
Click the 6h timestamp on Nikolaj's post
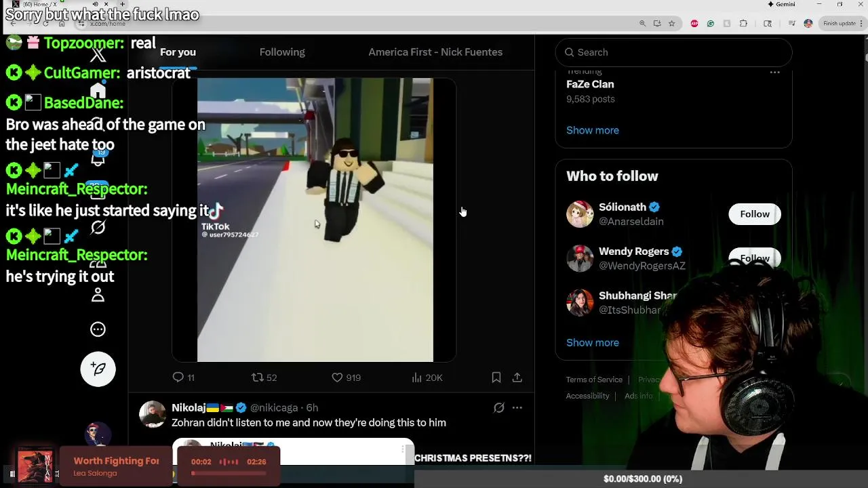312,407
